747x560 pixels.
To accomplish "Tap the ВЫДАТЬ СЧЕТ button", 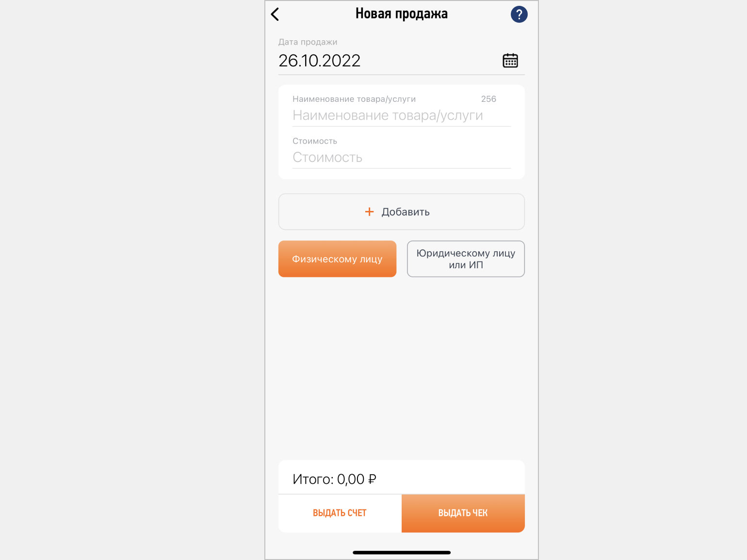I will pos(340,513).
